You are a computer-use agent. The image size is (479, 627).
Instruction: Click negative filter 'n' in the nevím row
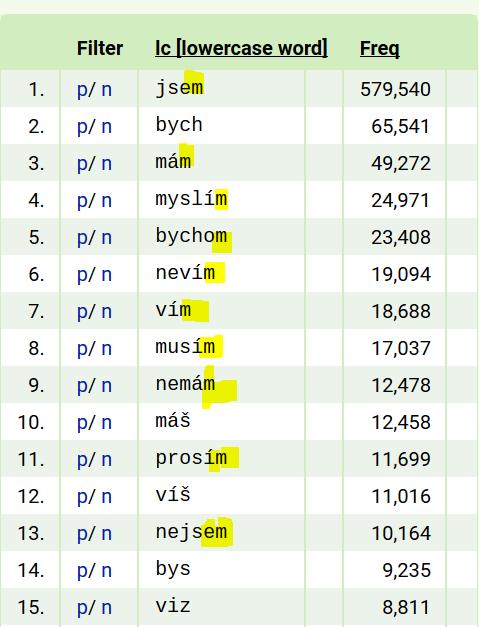(x=106, y=275)
